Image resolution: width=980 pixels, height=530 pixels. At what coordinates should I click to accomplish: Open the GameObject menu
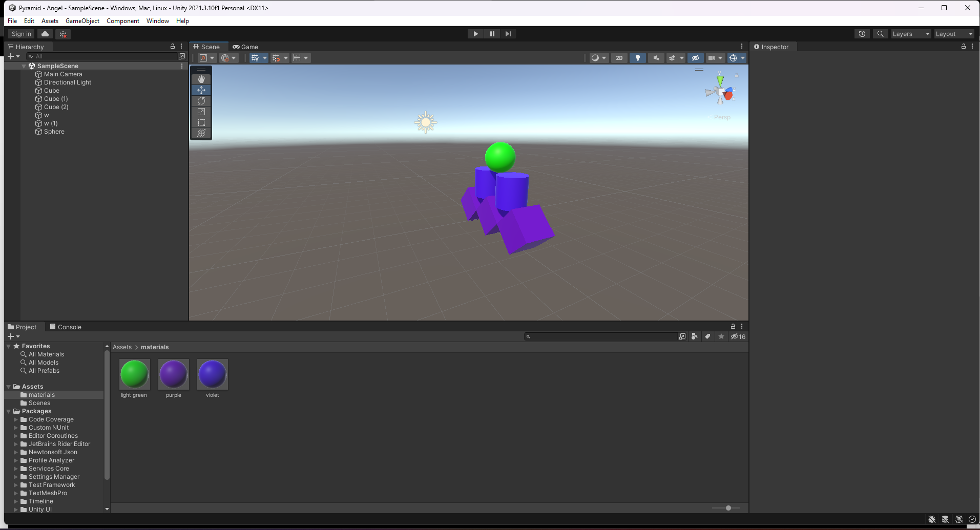click(82, 21)
